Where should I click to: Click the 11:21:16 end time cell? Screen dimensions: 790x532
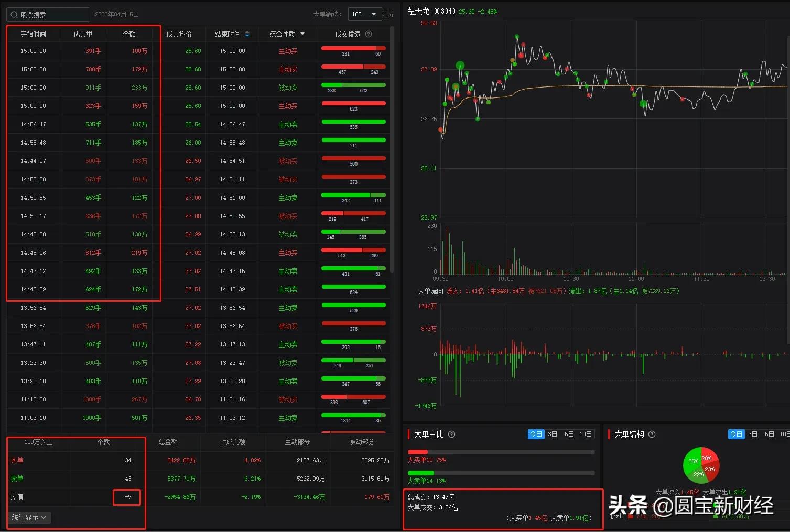[232, 399]
